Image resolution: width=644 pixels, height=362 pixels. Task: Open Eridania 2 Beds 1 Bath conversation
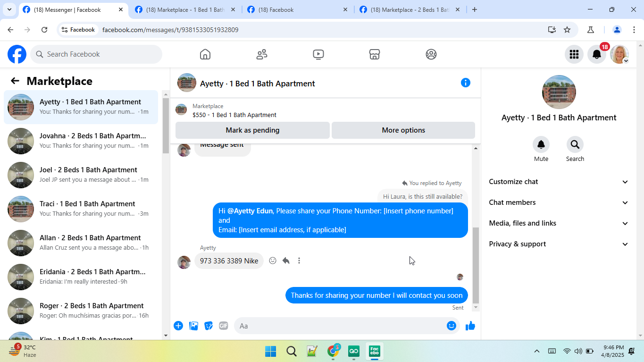tap(81, 277)
